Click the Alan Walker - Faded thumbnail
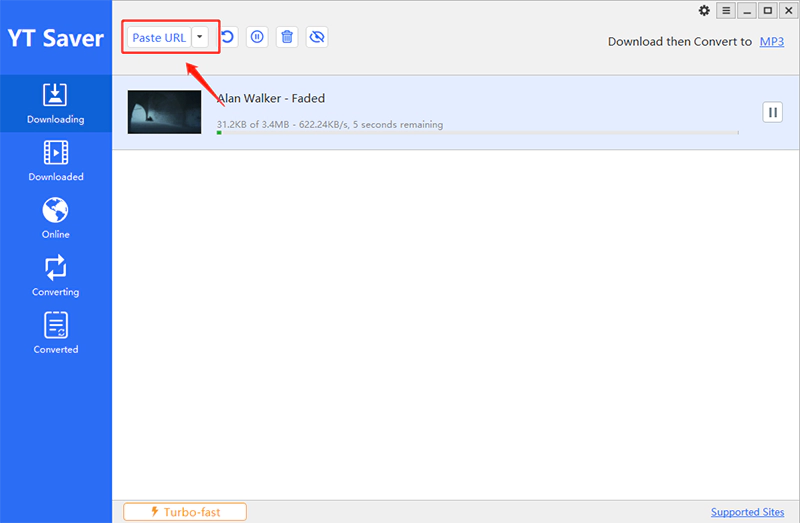This screenshot has height=523, width=800. (x=164, y=112)
